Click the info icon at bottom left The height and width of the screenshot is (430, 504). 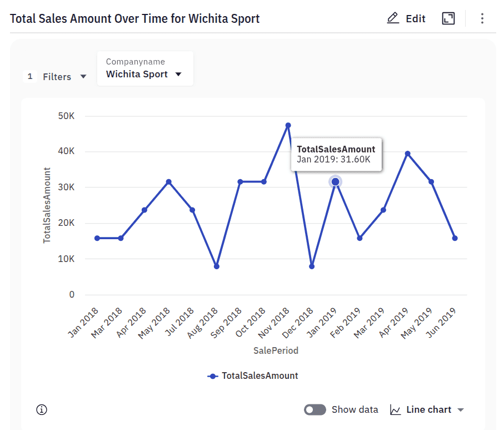click(41, 409)
